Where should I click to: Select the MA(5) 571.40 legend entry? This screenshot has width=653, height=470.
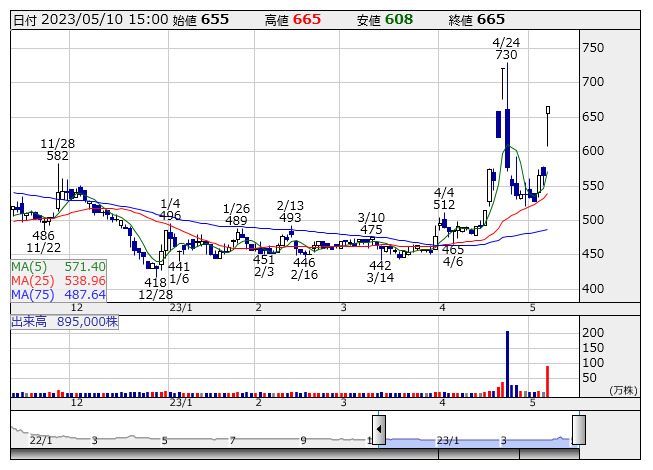click(59, 267)
